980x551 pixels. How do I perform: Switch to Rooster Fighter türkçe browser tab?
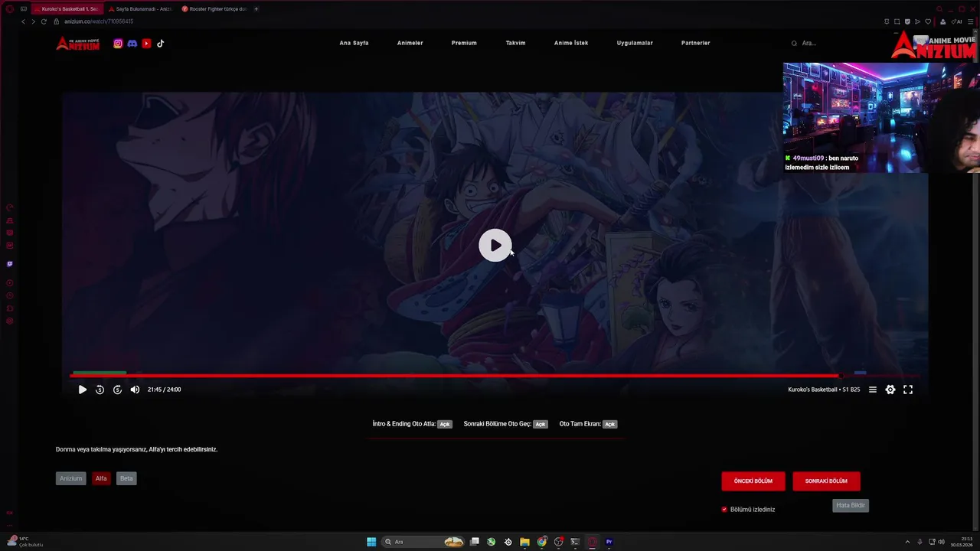click(x=214, y=9)
